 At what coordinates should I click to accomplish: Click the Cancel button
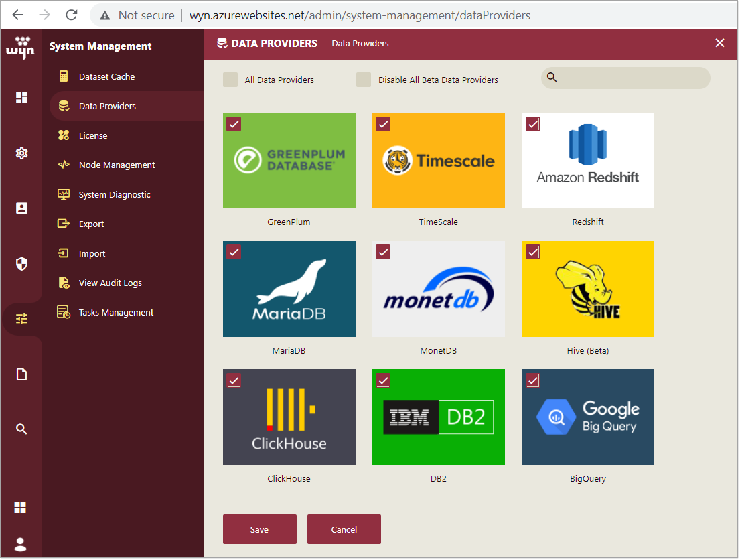(344, 529)
